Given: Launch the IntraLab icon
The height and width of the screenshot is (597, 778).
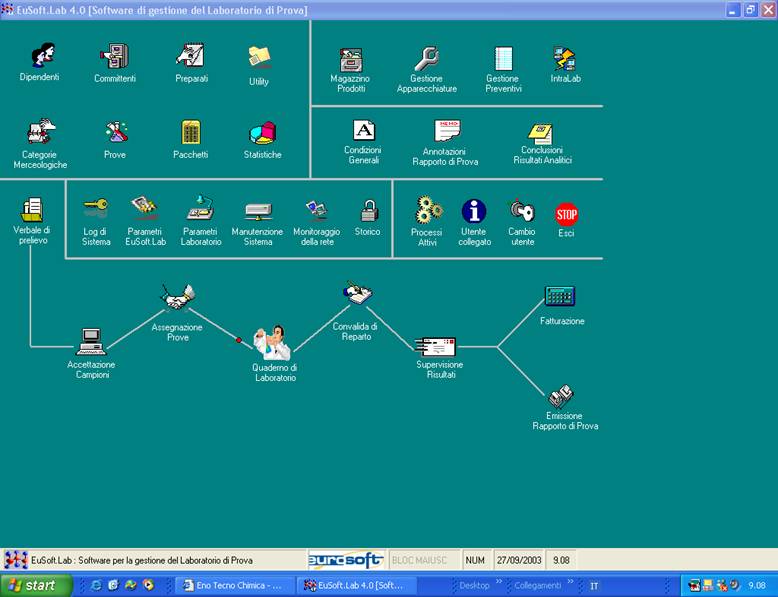Looking at the screenshot, I should tap(564, 59).
